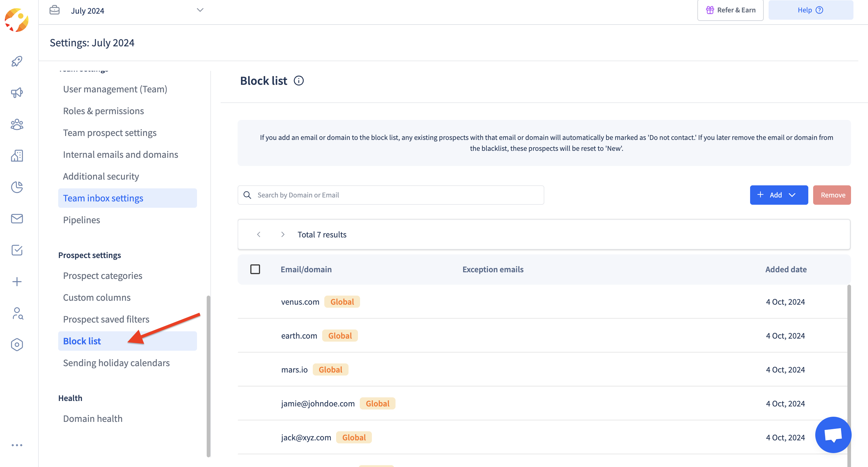Click the checkbox tasks icon in the sidebar
This screenshot has width=868, height=467.
(17, 250)
